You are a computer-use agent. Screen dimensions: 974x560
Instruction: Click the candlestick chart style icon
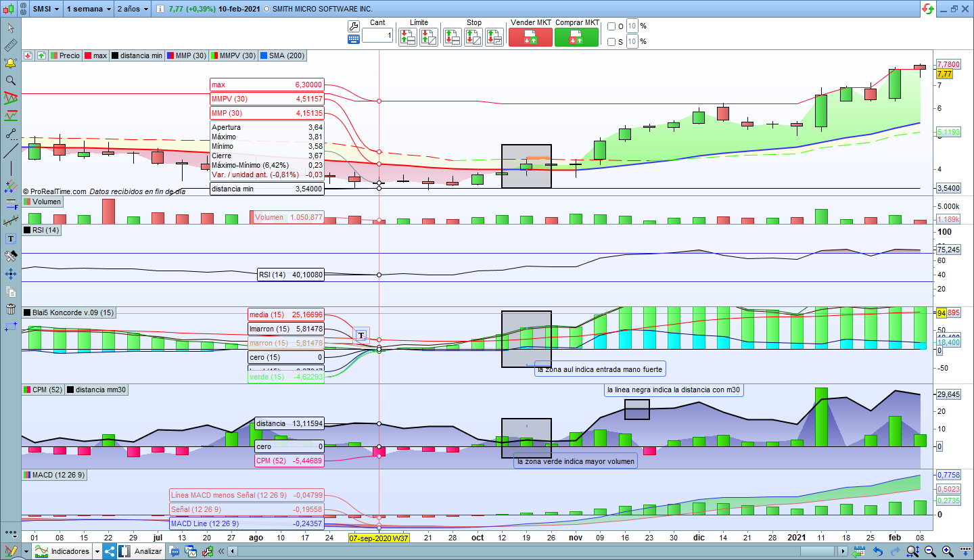(9, 9)
